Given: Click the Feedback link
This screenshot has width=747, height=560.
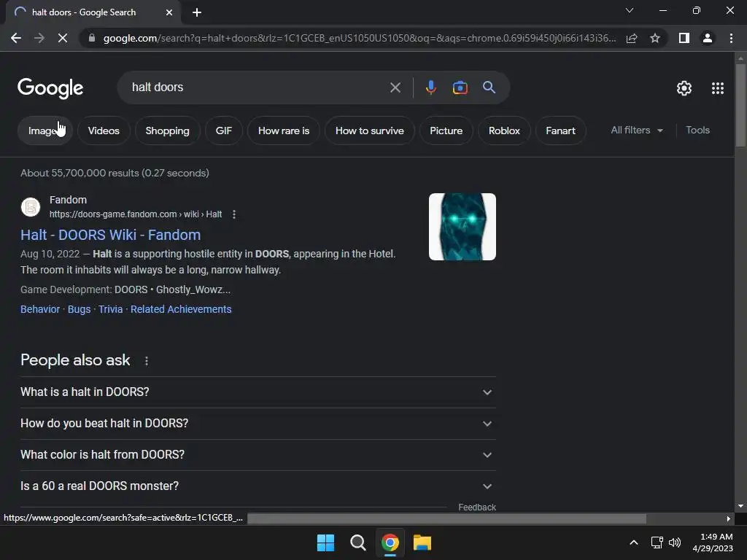Looking at the screenshot, I should 477,507.
